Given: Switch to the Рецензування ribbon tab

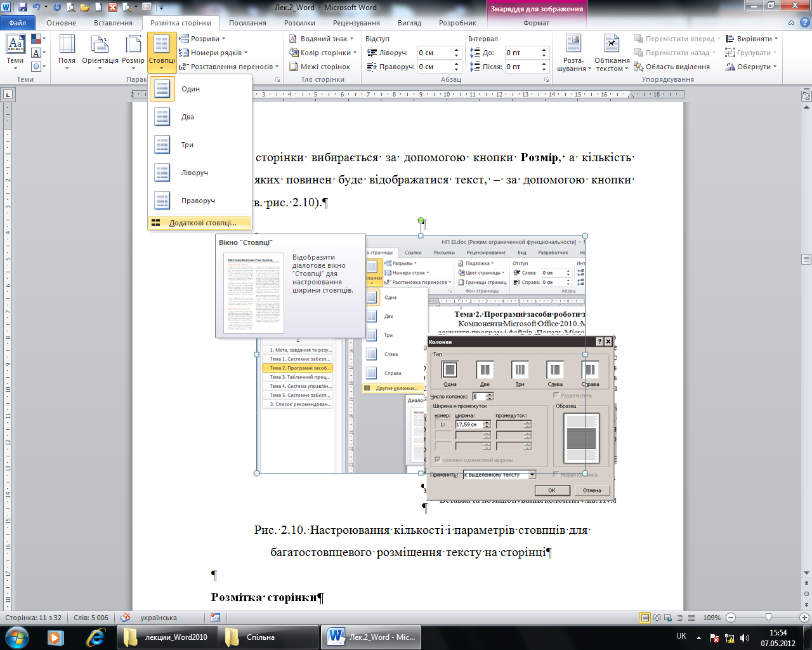Looking at the screenshot, I should pyautogui.click(x=357, y=23).
